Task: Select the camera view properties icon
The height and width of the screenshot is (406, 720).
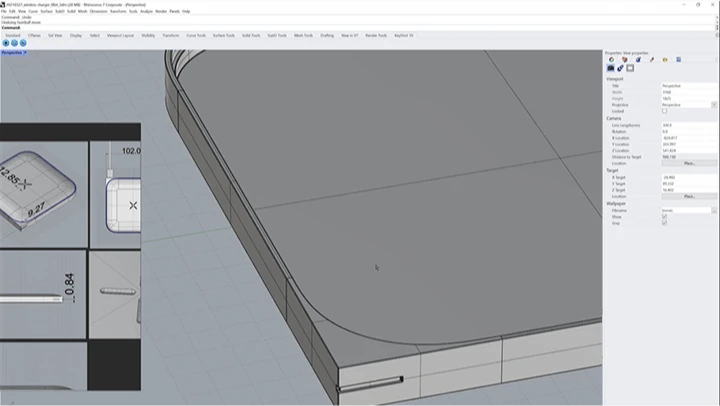Action: [x=611, y=68]
